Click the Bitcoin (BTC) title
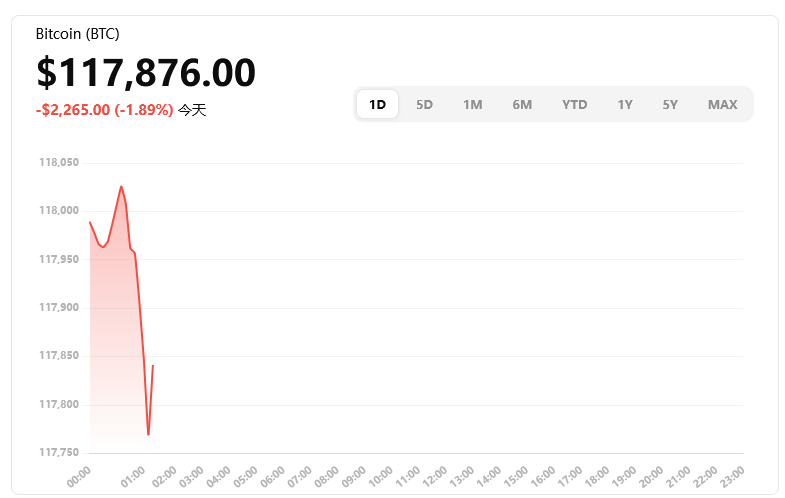785x498 pixels. 77,34
